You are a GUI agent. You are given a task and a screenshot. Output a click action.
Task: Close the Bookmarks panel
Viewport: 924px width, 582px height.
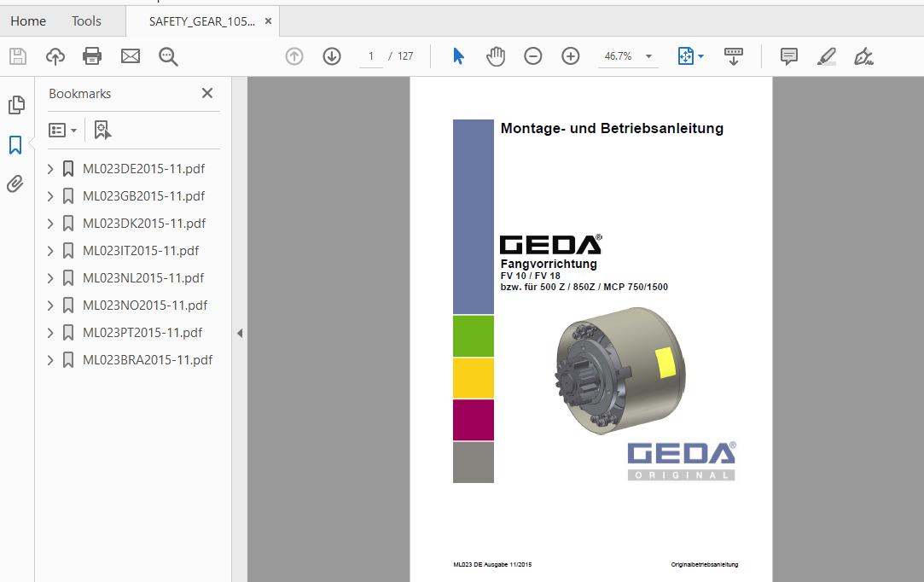pos(206,93)
